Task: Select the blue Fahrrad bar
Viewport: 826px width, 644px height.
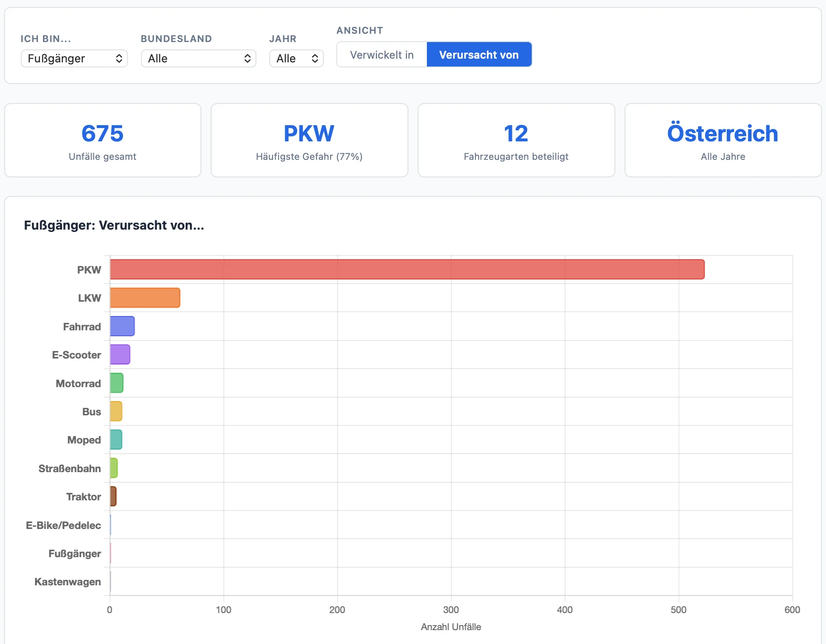Action: [122, 327]
